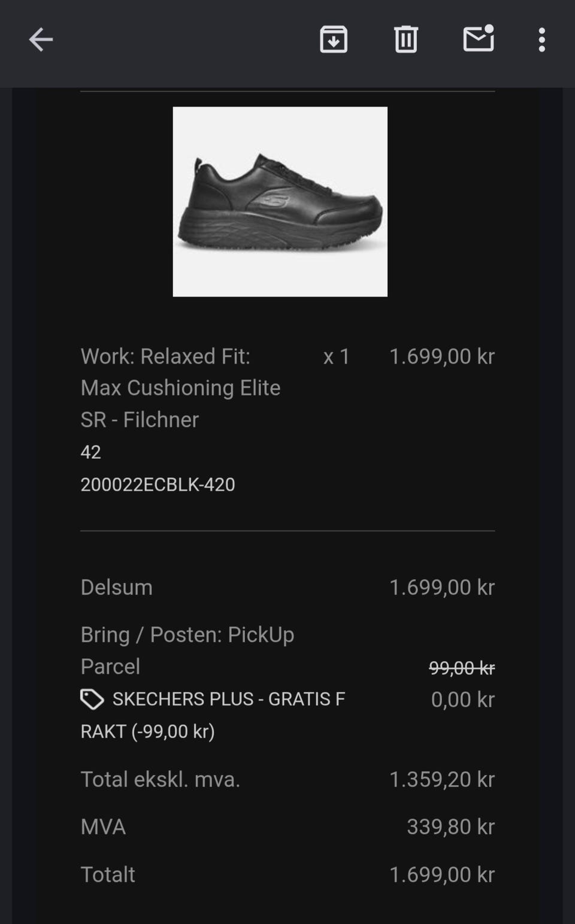575x924 pixels.
Task: Tap the 0,00 kr shipping amount
Action: [463, 699]
